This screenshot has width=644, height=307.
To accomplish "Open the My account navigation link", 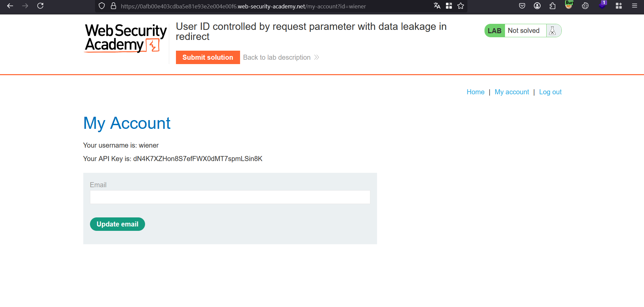I will point(512,92).
